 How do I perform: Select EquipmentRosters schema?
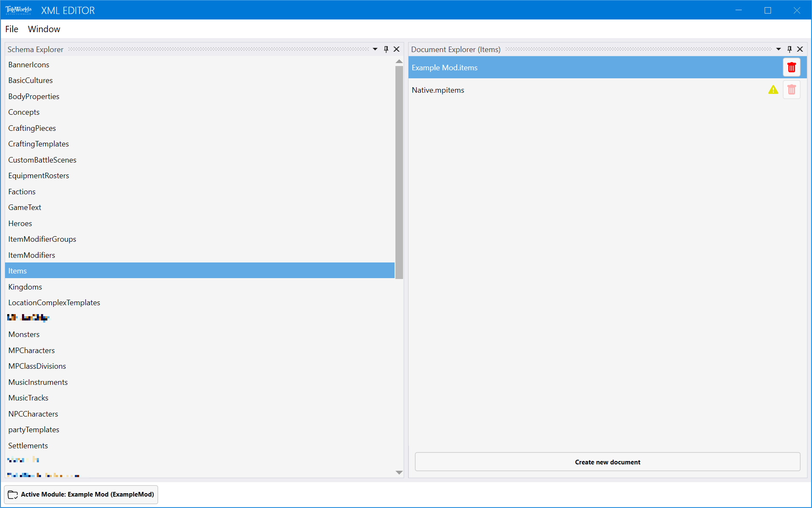pyautogui.click(x=200, y=176)
